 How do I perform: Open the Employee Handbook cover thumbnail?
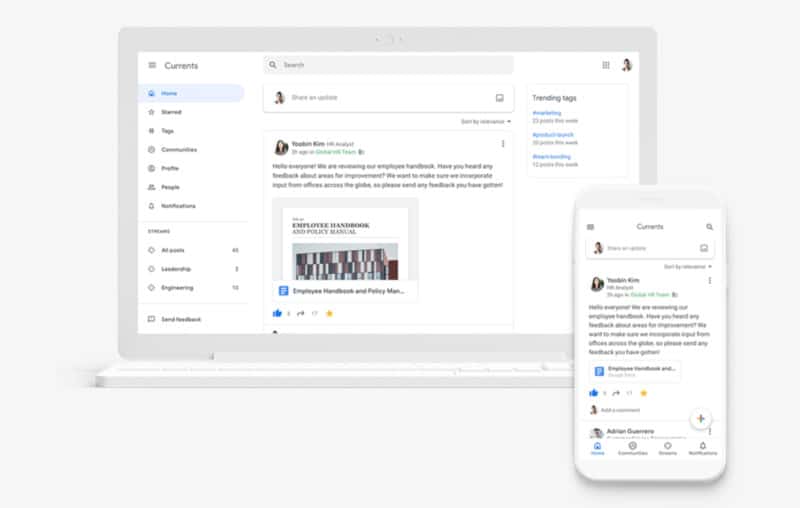point(345,240)
